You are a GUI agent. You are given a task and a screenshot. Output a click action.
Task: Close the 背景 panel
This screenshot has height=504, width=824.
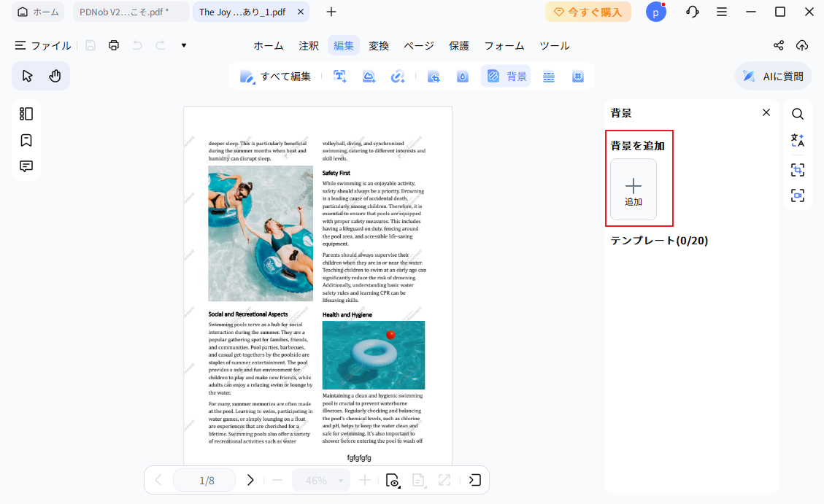pos(766,112)
